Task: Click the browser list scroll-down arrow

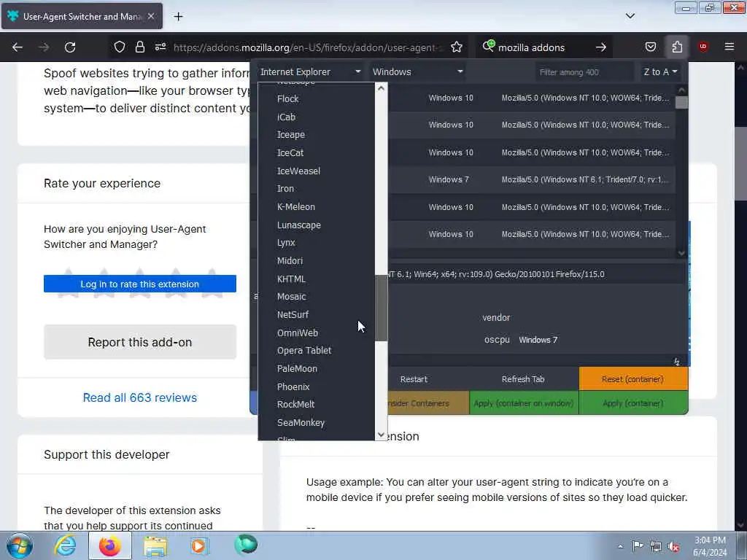Action: [x=381, y=435]
